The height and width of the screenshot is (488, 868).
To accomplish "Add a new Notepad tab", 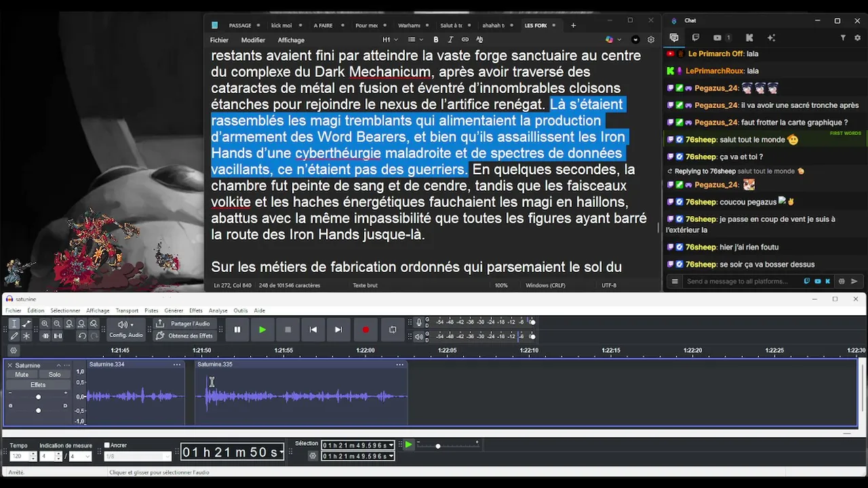I will pyautogui.click(x=573, y=25).
